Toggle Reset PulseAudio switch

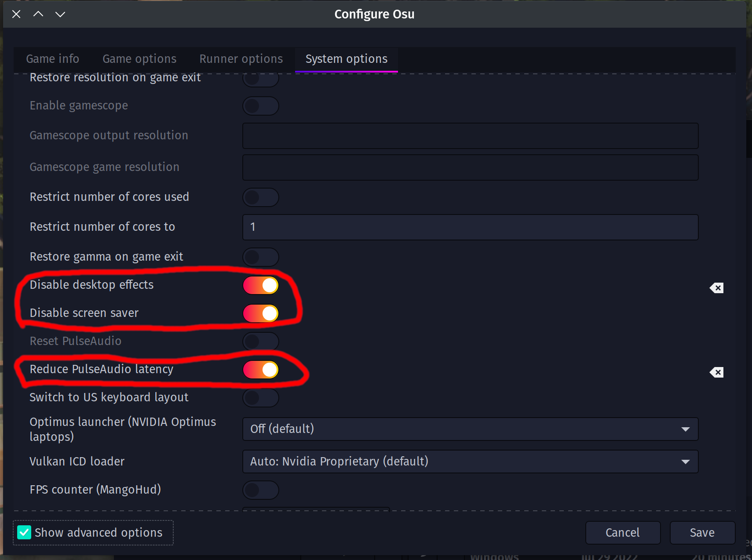(261, 342)
